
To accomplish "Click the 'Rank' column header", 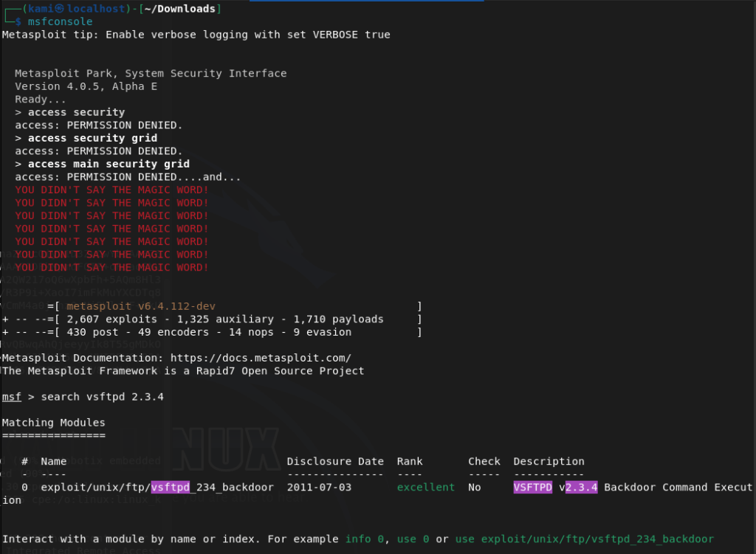I will point(410,462).
